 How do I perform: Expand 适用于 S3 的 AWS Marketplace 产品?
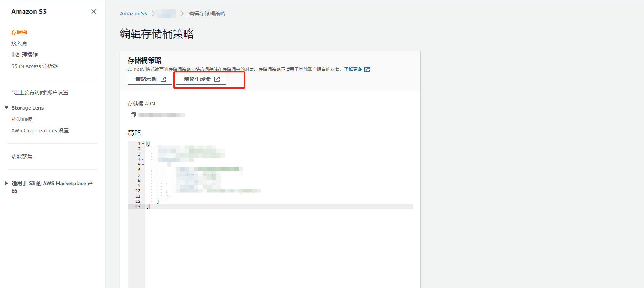click(6, 183)
